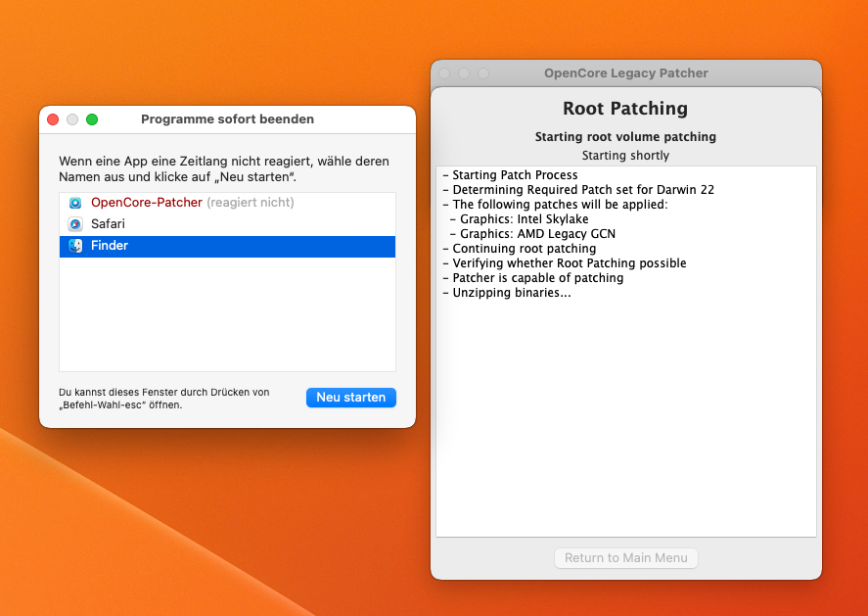Click 'Verifying whether Root Patching possible' line

565,263
